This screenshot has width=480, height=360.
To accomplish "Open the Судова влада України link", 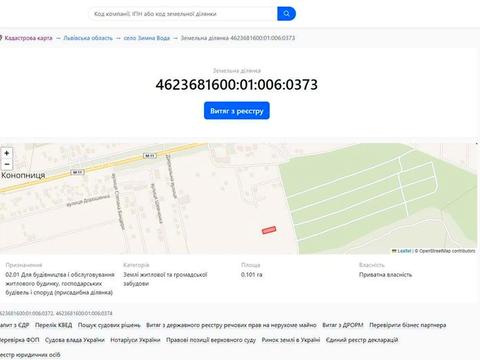I will (75, 340).
